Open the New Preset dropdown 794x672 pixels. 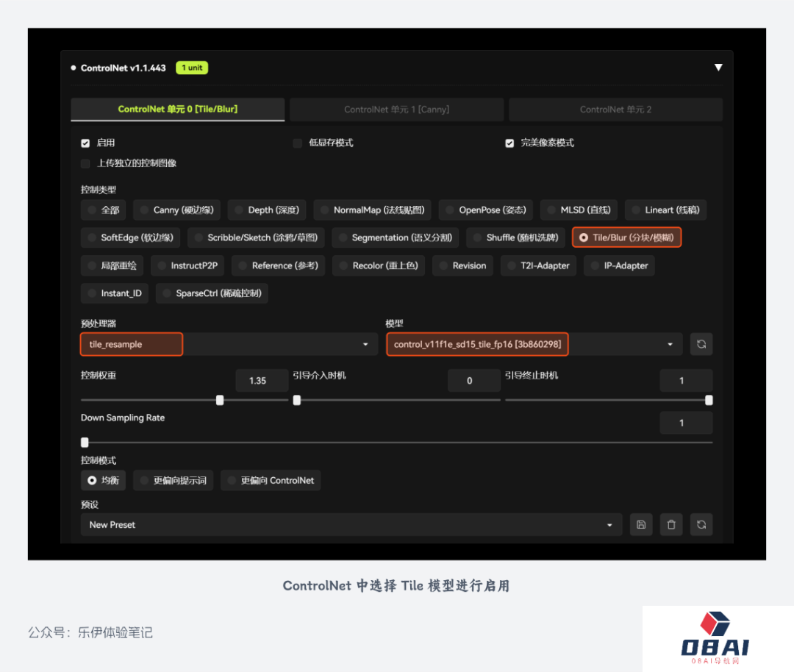coord(351,525)
